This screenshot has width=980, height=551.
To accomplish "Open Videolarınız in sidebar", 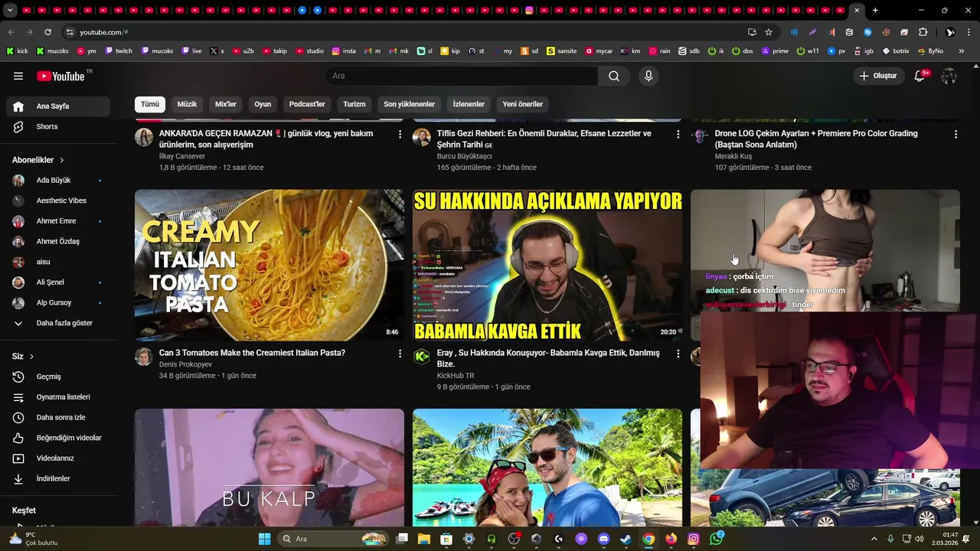I will pyautogui.click(x=58, y=458).
